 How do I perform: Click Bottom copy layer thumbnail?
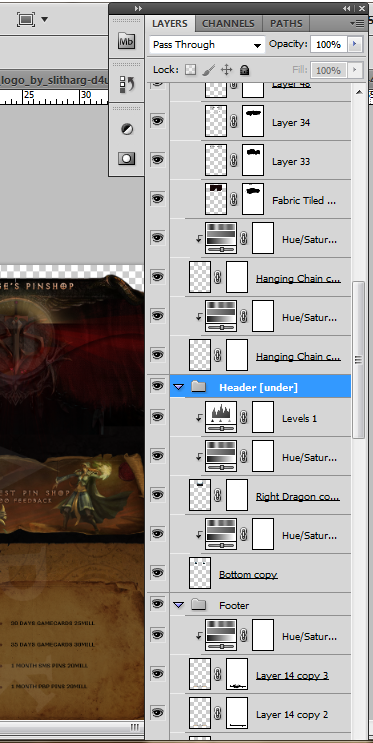tap(200, 572)
